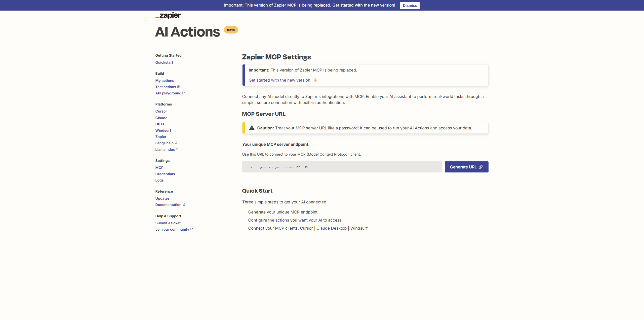The width and height of the screenshot is (644, 320).
Task: Open Updates under Reference
Action: click(x=162, y=198)
